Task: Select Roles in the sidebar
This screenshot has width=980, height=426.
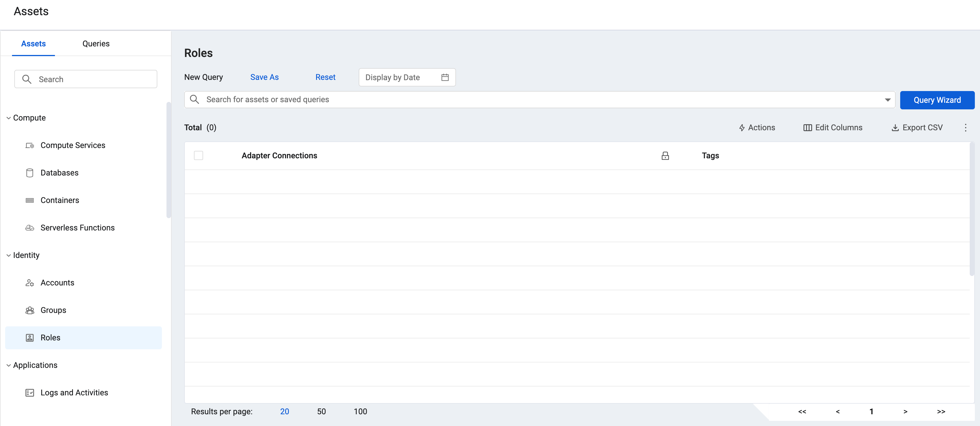Action: click(x=50, y=338)
